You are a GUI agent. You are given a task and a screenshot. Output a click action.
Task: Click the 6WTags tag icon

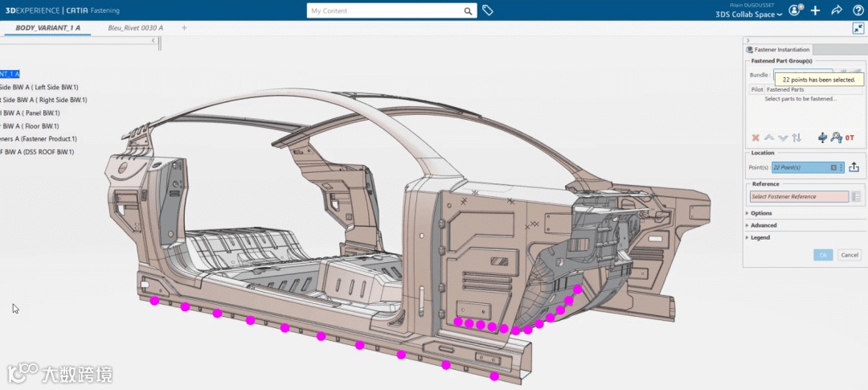[487, 10]
